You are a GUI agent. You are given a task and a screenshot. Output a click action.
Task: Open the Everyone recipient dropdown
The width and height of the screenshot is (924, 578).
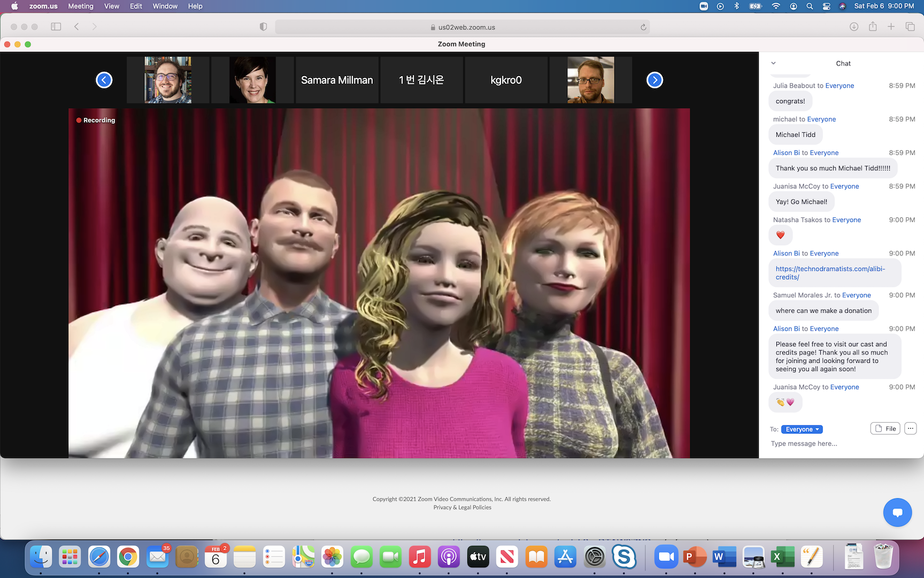[x=802, y=429]
